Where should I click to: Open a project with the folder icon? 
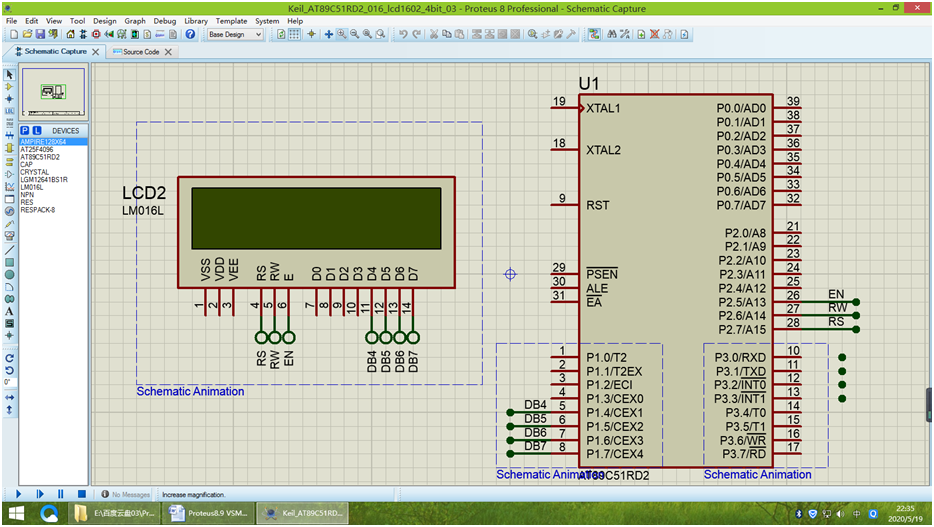pyautogui.click(x=27, y=35)
